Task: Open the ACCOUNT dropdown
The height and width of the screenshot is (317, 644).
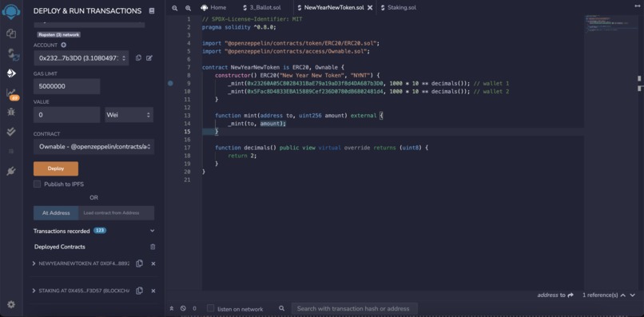Action: tap(81, 58)
